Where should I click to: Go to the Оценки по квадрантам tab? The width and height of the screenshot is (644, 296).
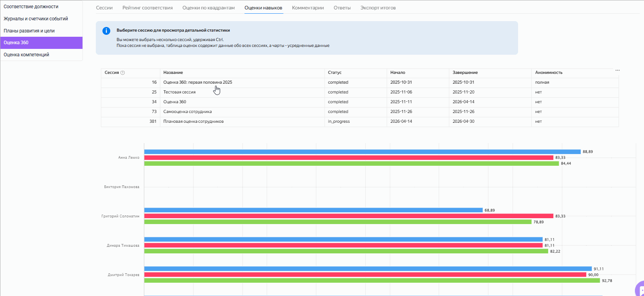(208, 8)
